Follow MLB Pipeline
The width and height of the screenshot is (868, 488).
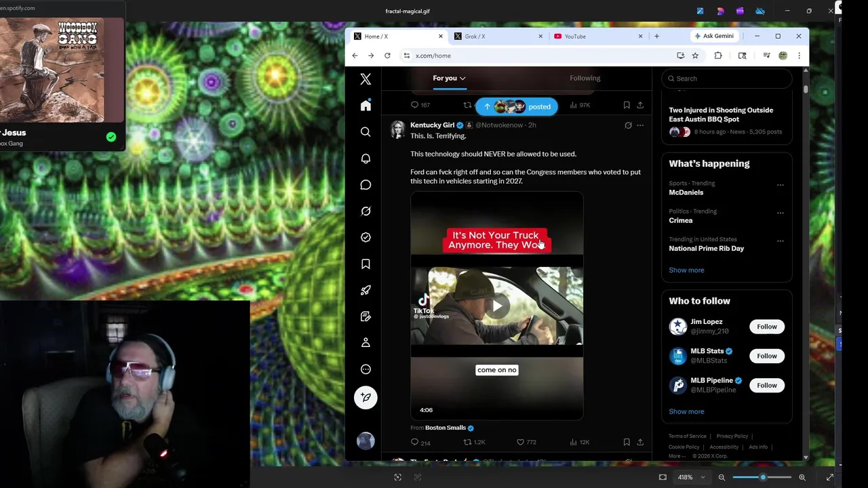click(x=767, y=385)
